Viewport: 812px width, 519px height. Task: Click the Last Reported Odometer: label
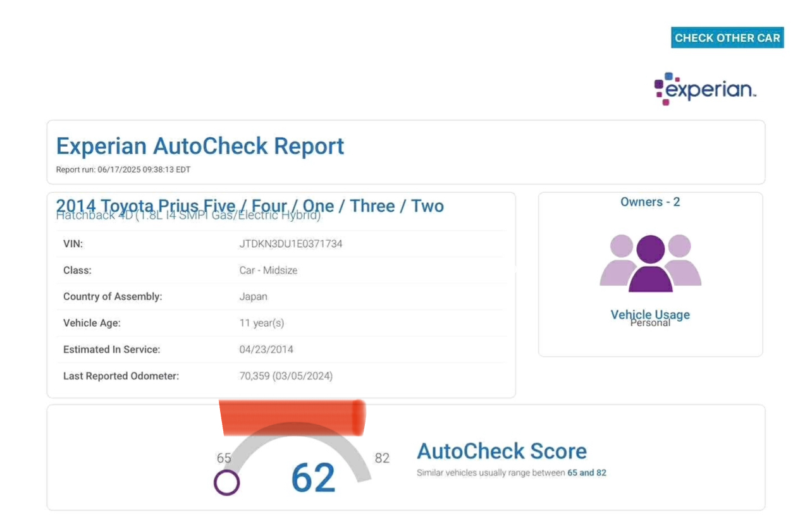pyautogui.click(x=121, y=376)
